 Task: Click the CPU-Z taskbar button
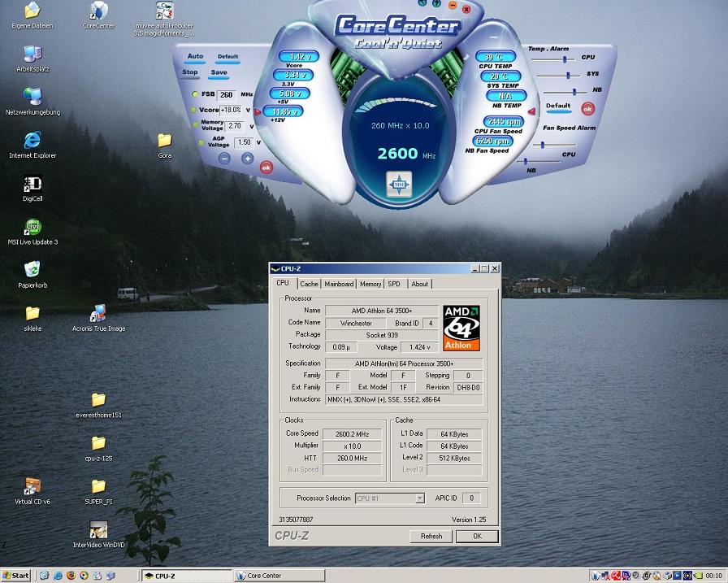pos(186,576)
